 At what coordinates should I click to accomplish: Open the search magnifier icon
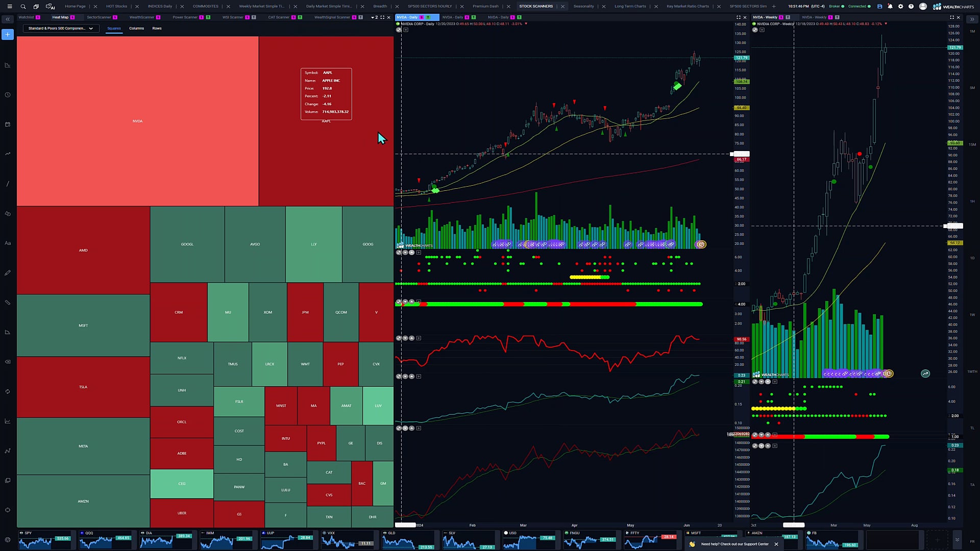point(23,7)
